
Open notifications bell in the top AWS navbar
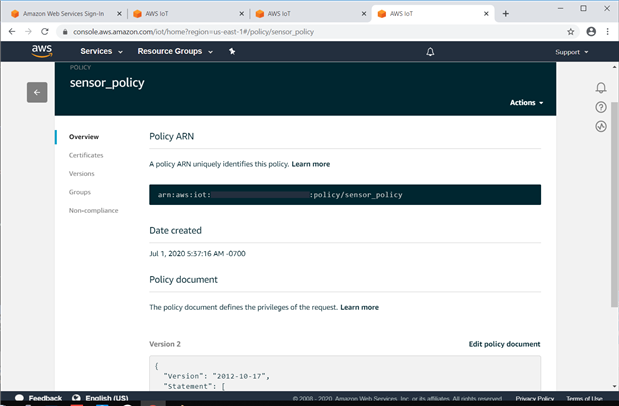(x=430, y=51)
